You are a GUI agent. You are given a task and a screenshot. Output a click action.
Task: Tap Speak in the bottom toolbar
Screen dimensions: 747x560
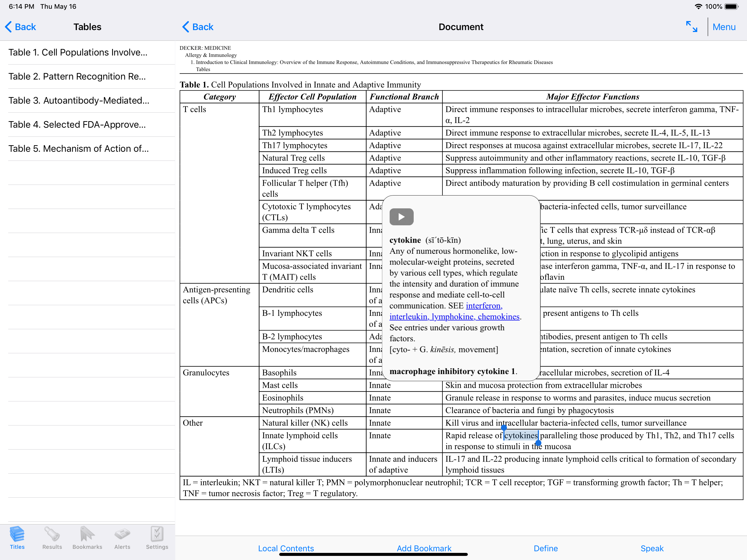pos(652,548)
